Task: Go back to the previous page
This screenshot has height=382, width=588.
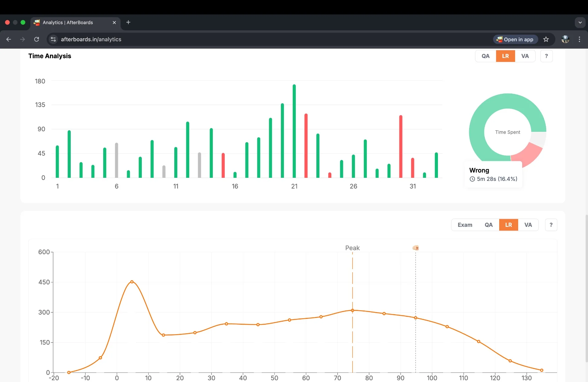Action: (x=9, y=39)
